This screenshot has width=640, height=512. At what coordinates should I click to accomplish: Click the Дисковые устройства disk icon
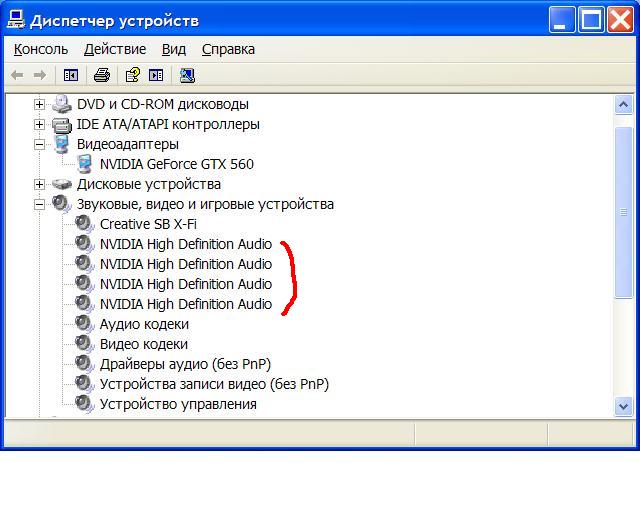tap(62, 184)
